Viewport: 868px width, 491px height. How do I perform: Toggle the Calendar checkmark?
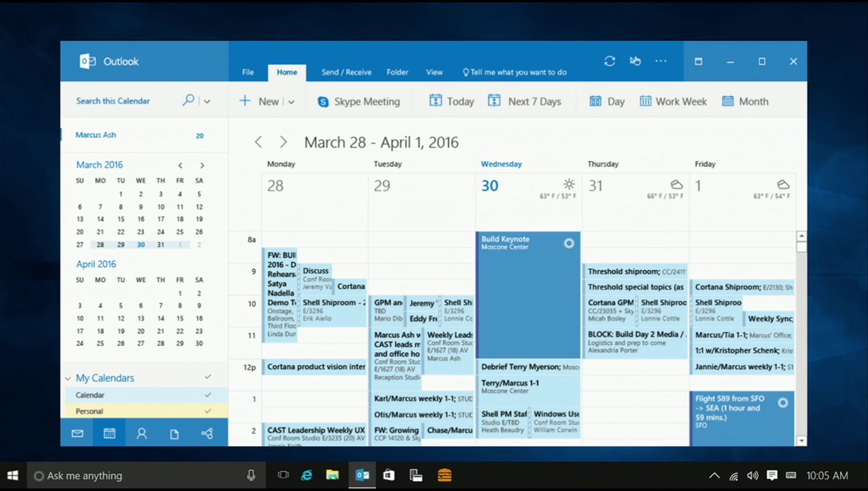208,394
